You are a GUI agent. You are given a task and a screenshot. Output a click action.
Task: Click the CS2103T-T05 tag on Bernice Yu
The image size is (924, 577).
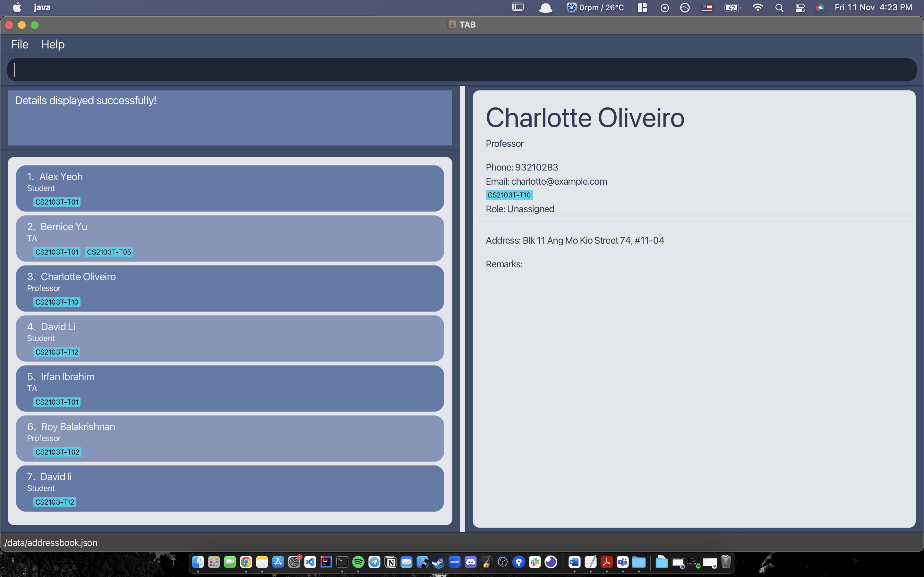click(109, 252)
